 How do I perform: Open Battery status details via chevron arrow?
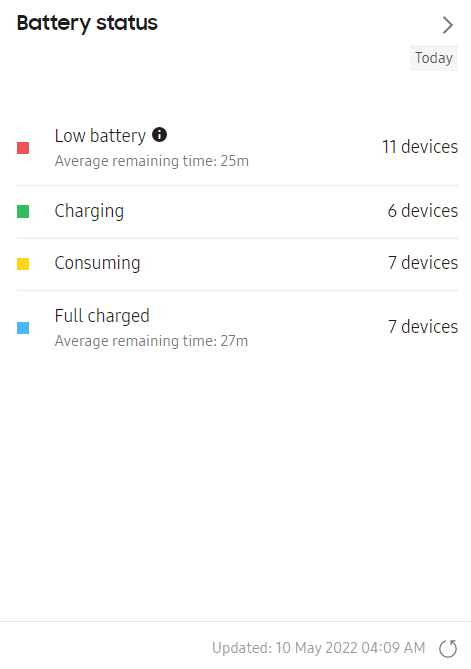(x=448, y=25)
